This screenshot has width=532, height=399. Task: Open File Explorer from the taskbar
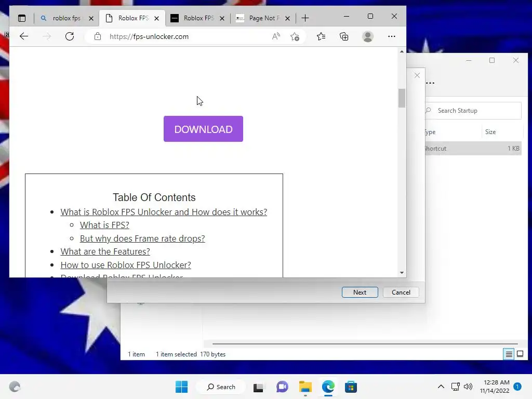[305, 387]
